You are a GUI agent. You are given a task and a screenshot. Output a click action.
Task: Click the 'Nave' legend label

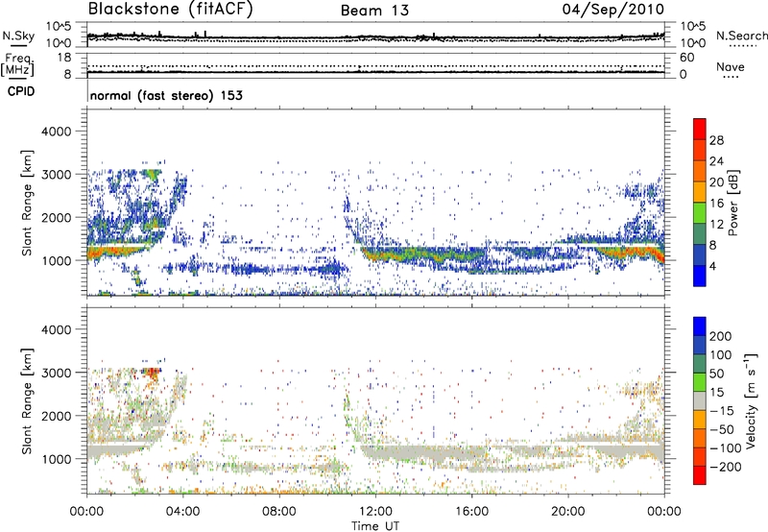(x=731, y=66)
